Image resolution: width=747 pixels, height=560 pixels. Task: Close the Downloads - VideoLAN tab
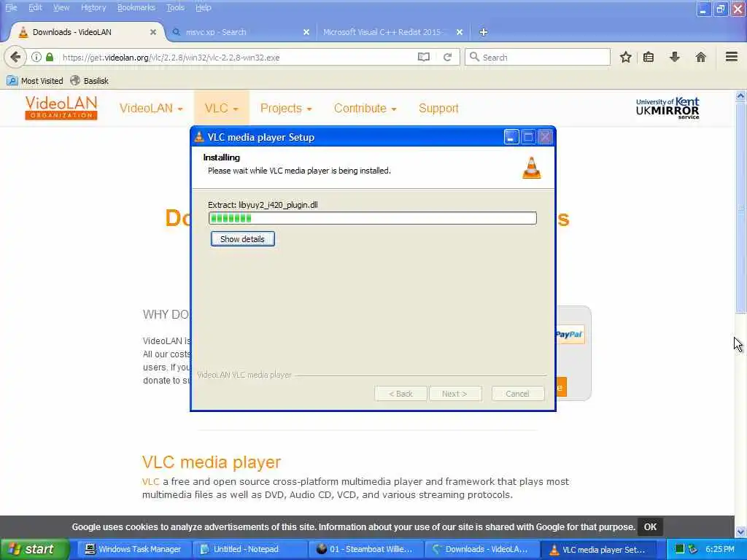pyautogui.click(x=153, y=32)
